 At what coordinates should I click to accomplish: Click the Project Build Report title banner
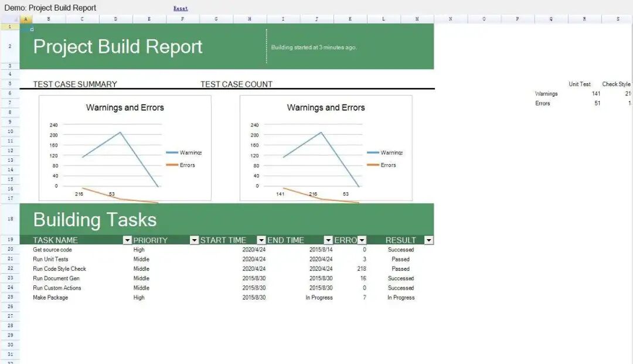[x=118, y=47]
